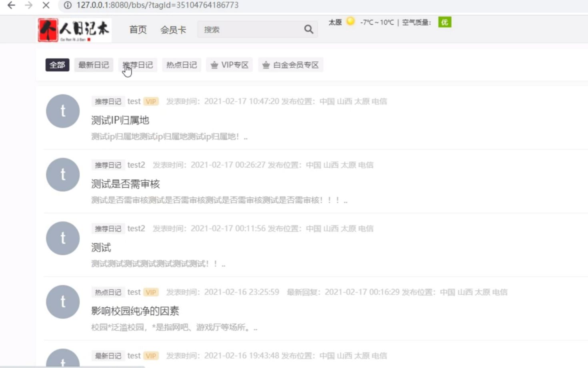The height and width of the screenshot is (368, 588).
Task: Click excerpt 测试ip归属地测试ip归属地…
Action: [169, 137]
